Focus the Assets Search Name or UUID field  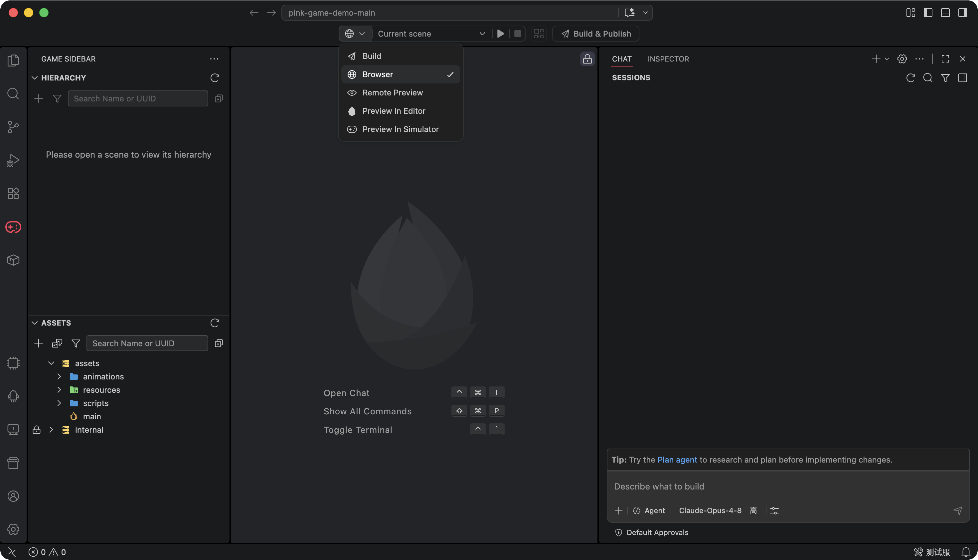147,343
